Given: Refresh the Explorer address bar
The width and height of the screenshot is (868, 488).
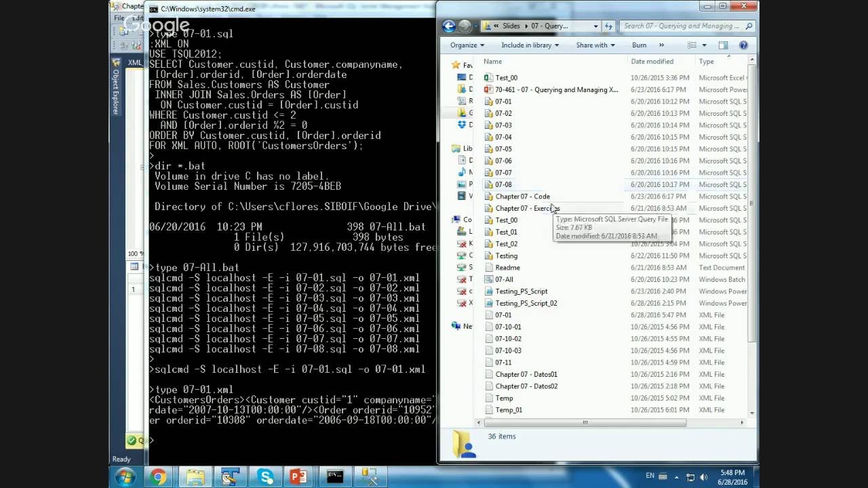Looking at the screenshot, I should tap(608, 26).
